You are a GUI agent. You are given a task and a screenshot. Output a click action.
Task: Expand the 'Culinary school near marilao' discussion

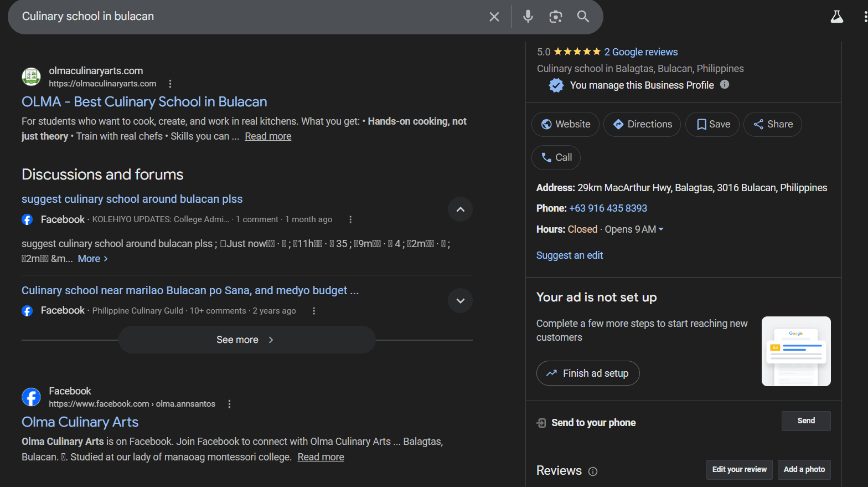(460, 301)
